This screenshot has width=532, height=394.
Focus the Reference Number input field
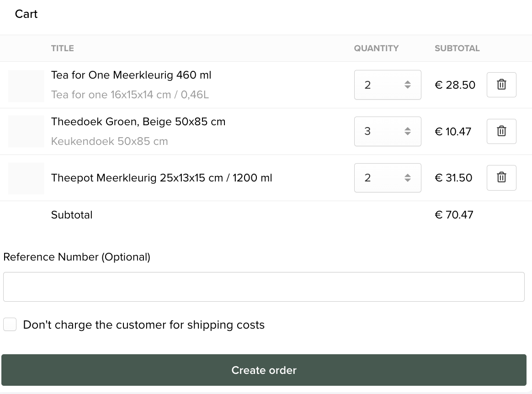tap(264, 287)
